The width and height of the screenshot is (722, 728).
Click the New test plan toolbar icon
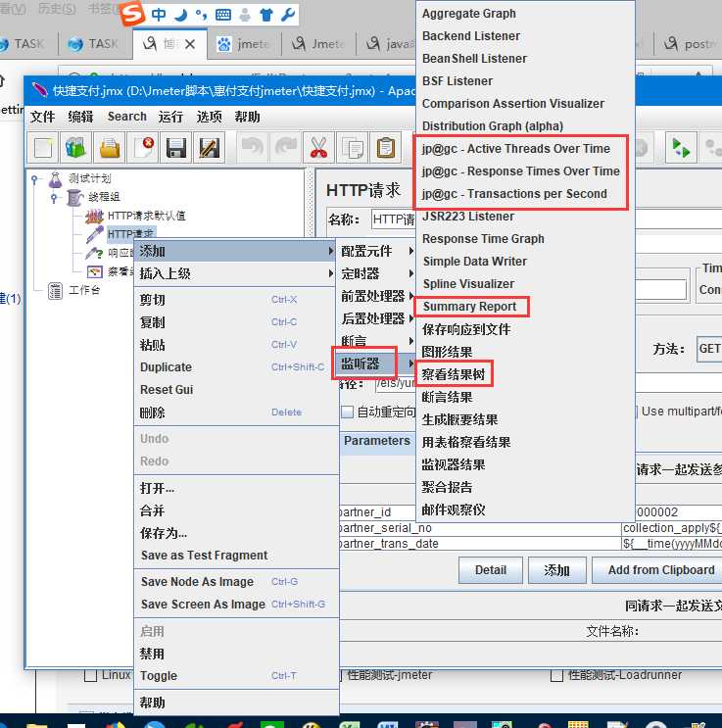(43, 148)
